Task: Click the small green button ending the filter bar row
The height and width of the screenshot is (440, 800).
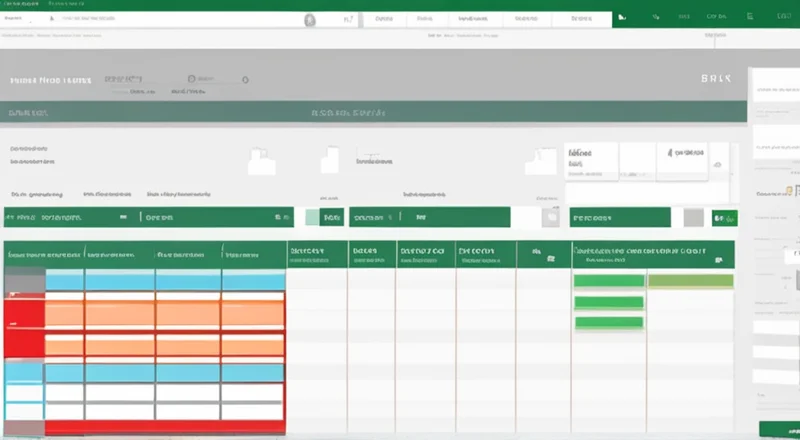Action: pos(723,217)
